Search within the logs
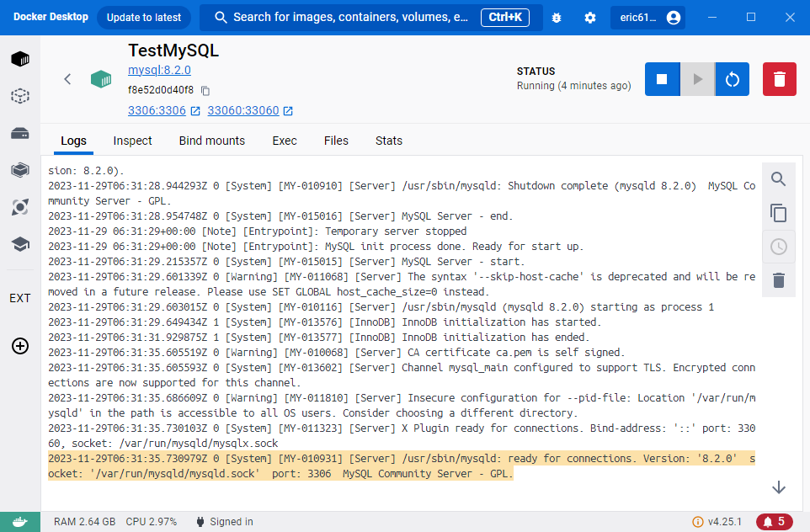 point(779,179)
